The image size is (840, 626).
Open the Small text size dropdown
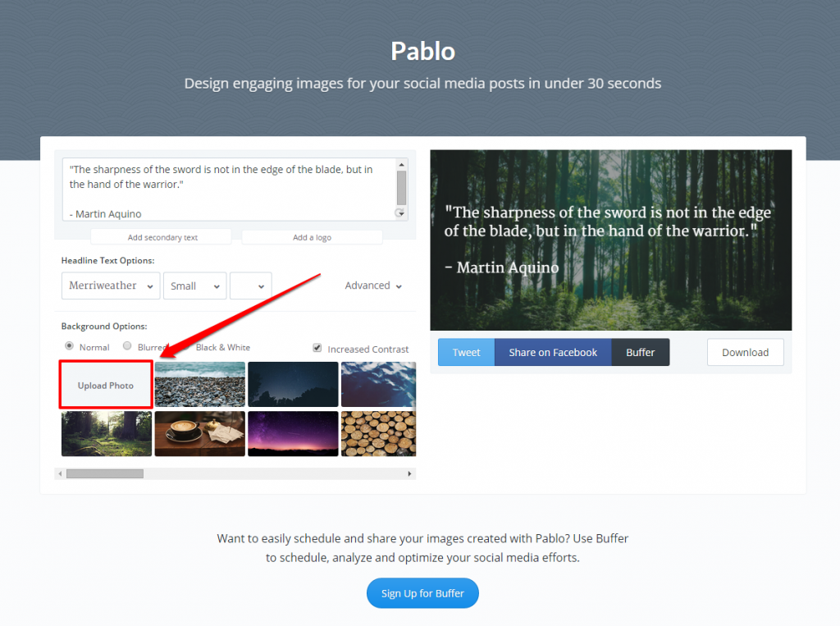(x=195, y=286)
